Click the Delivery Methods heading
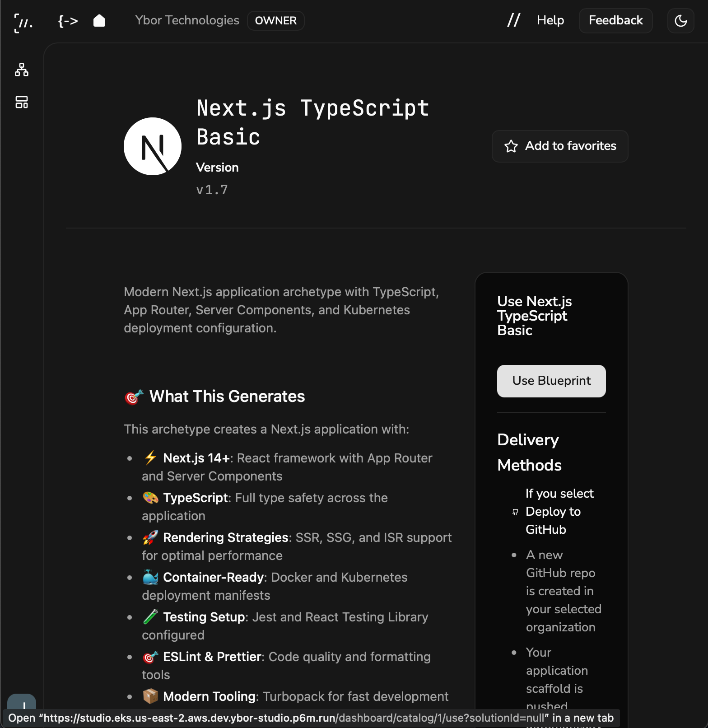Viewport: 708px width, 728px height. point(529,453)
